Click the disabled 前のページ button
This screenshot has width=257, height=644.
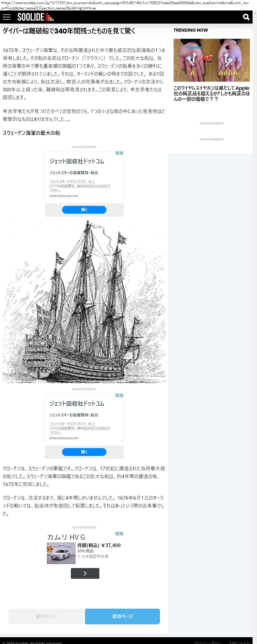46,616
